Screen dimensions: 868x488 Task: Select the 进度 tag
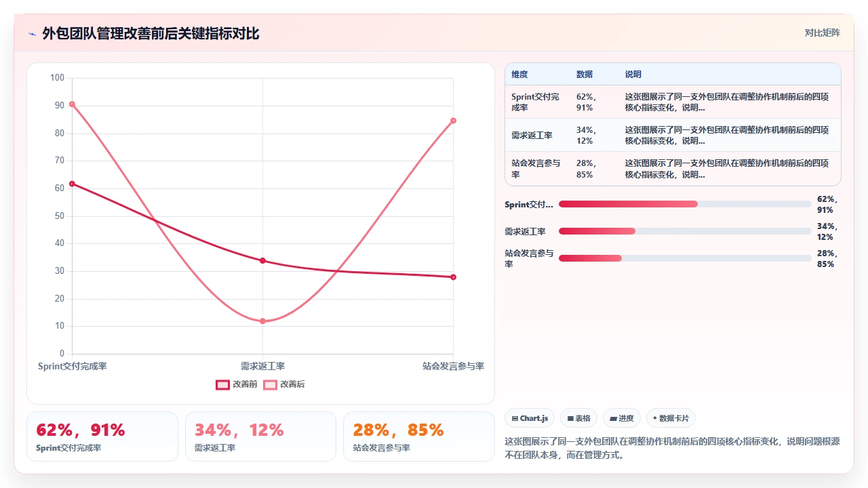[x=622, y=418]
